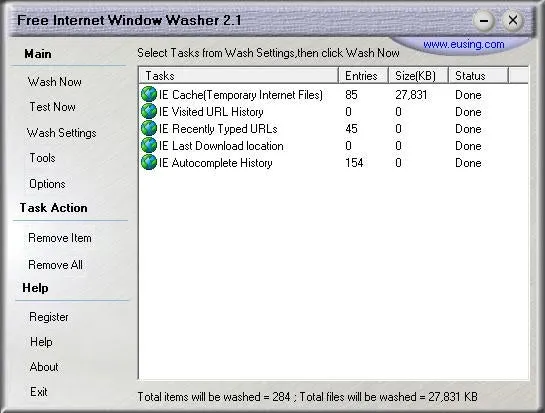This screenshot has height=413, width=545.
Task: Click the Task Action section heading
Action: pyautogui.click(x=54, y=208)
